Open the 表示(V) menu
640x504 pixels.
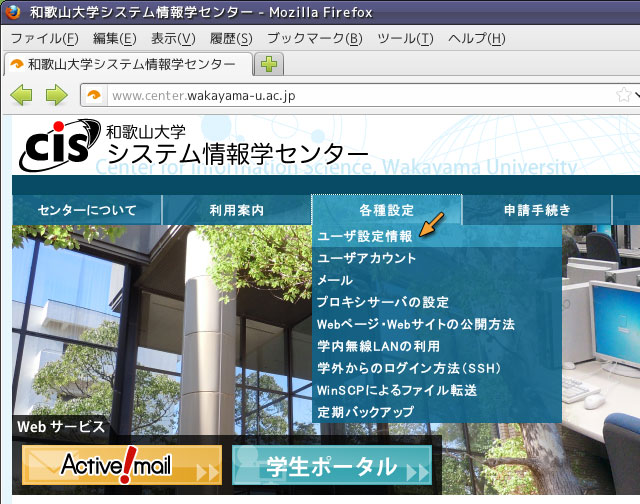click(x=173, y=39)
